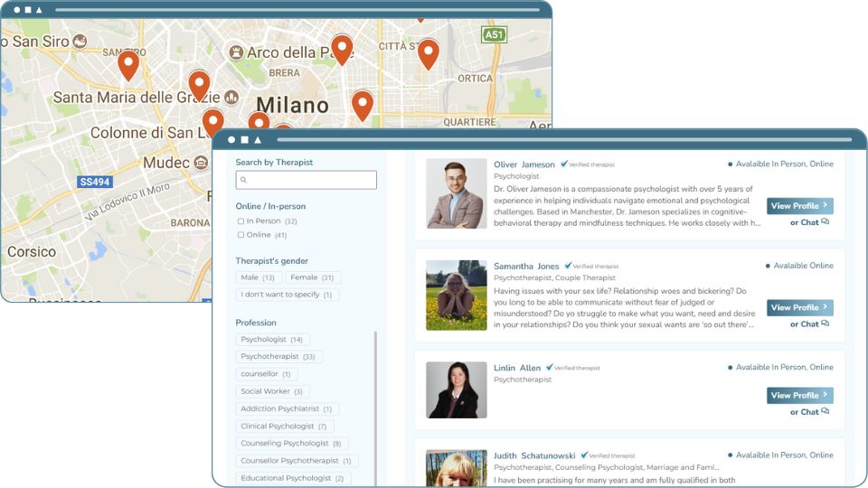Open Linlin Allen's View Profile button
Image resolution: width=868 pixels, height=488 pixels.
(799, 395)
